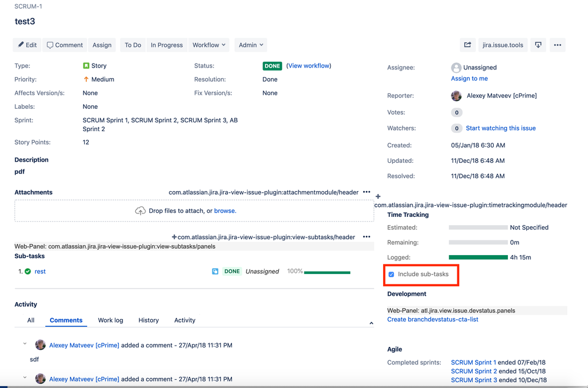Click plus icon beside sub-tasks header
The width and height of the screenshot is (588, 388).
tap(174, 237)
